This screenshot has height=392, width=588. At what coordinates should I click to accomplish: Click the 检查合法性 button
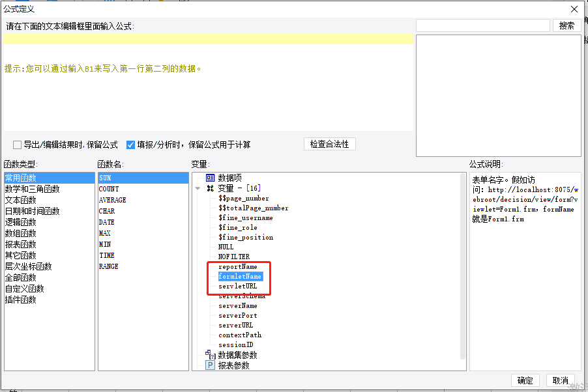[x=330, y=145]
